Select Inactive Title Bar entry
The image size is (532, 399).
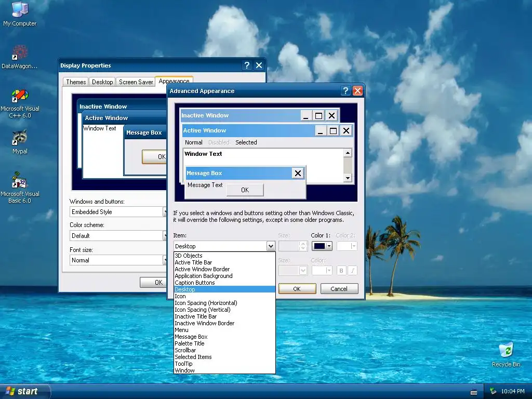click(x=224, y=316)
